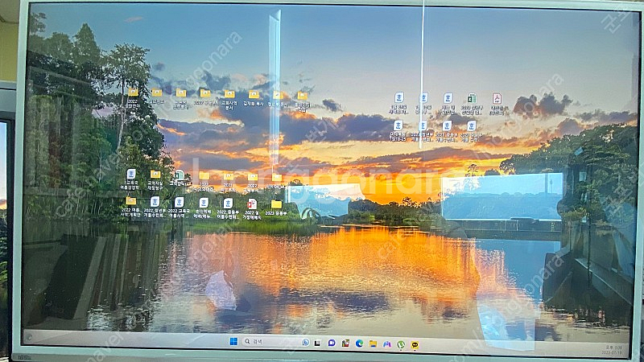This screenshot has width=644, height=362.
Task: Click the Task View taskbar icon
Action: (318, 343)
